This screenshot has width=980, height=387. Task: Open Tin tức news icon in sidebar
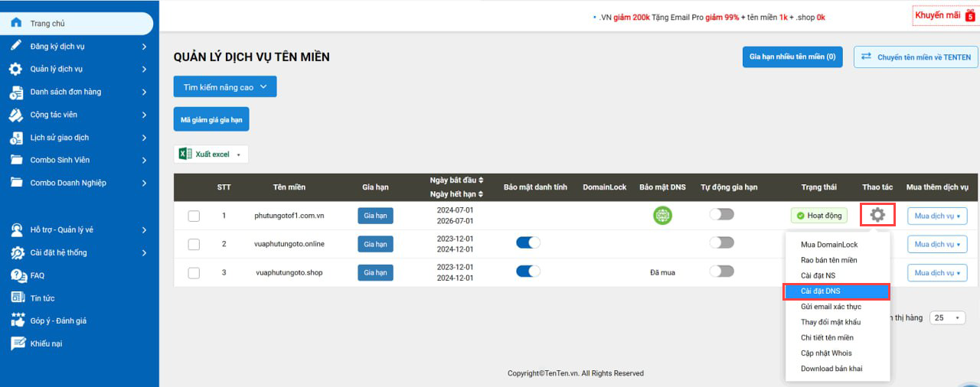(x=18, y=298)
